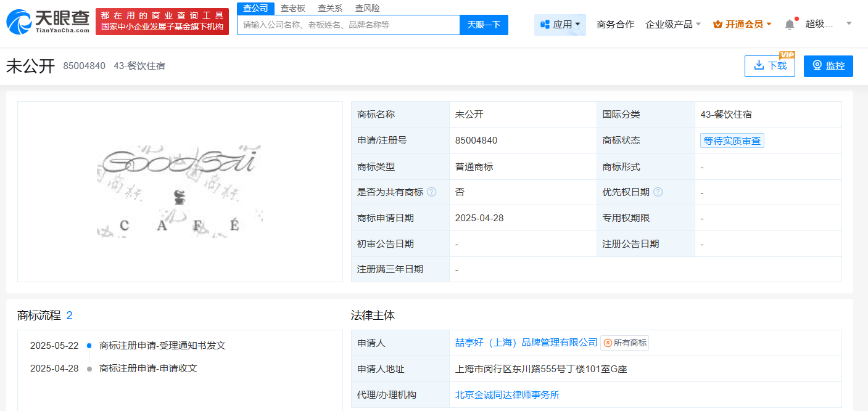Click the crown icon for membership
Image resolution: width=868 pixels, height=411 pixels.
(717, 25)
